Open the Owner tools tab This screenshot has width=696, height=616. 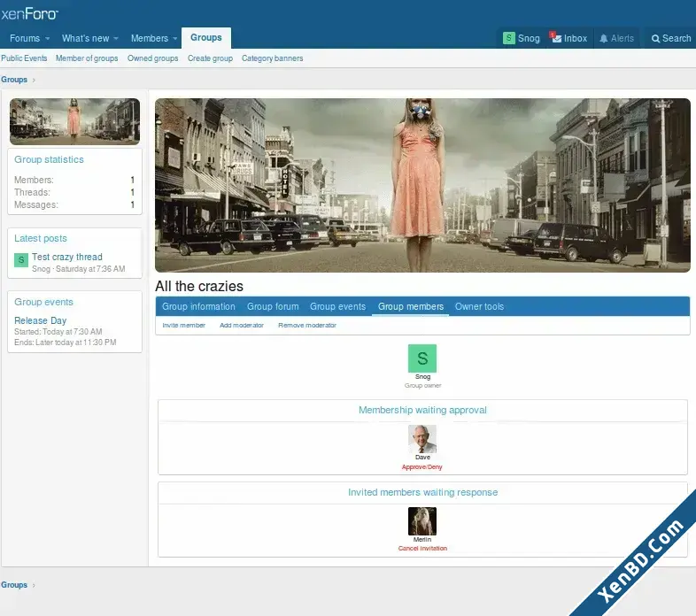point(479,306)
